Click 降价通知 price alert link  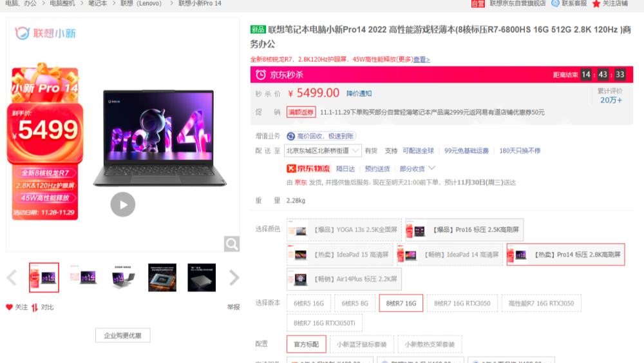(359, 93)
